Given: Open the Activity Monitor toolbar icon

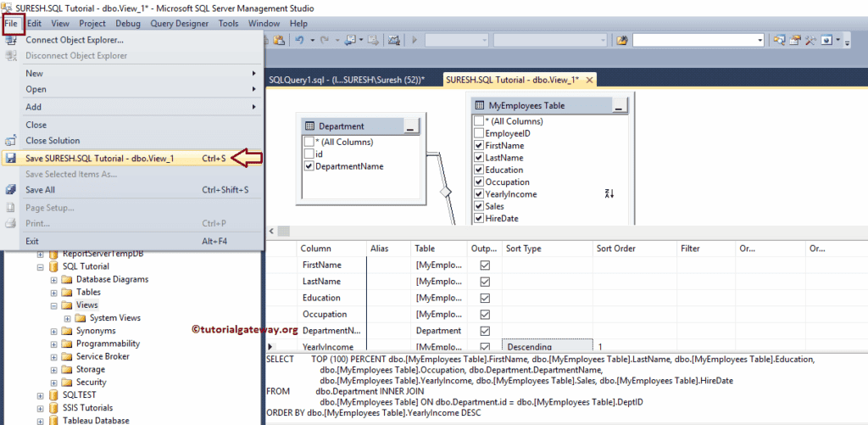Looking at the screenshot, I should (394, 40).
